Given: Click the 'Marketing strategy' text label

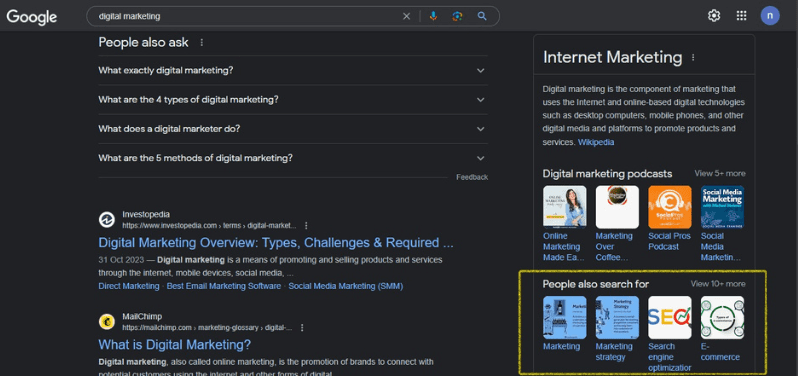Looking at the screenshot, I should [614, 352].
